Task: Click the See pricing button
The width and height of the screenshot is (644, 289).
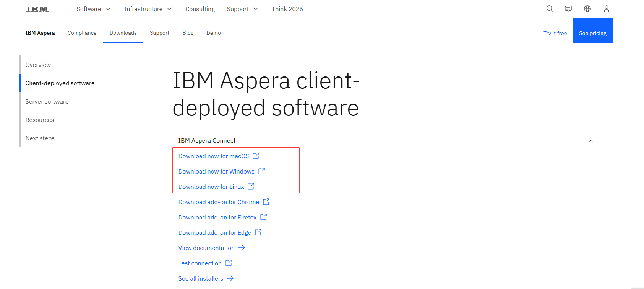Action: click(592, 33)
